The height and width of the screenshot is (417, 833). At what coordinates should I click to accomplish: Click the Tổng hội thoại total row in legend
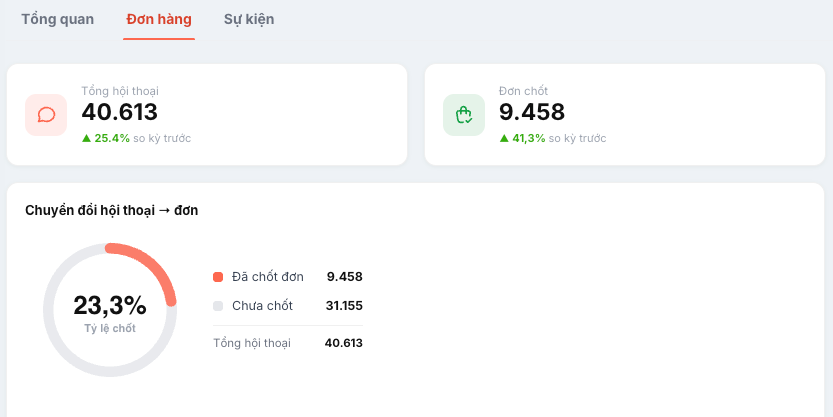coord(288,343)
